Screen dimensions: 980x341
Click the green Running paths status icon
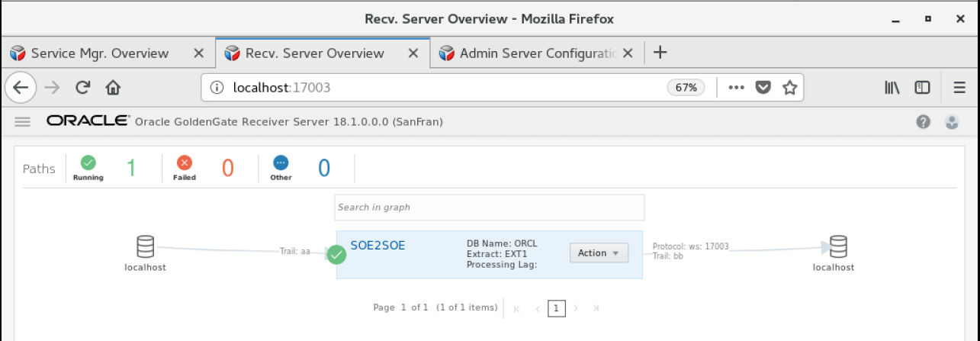pos(88,162)
